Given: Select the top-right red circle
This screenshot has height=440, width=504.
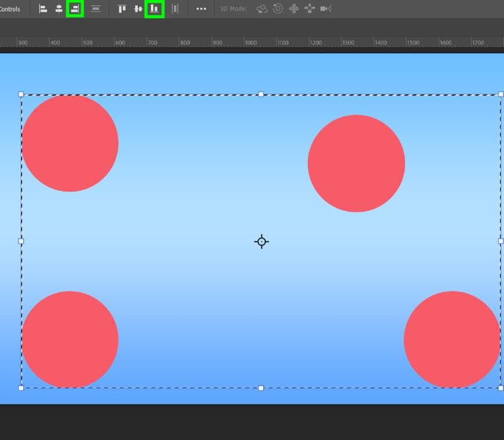Looking at the screenshot, I should pos(356,163).
